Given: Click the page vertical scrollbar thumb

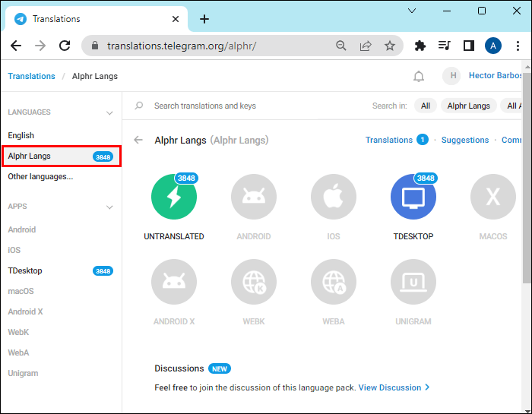Looking at the screenshot, I should [526, 178].
